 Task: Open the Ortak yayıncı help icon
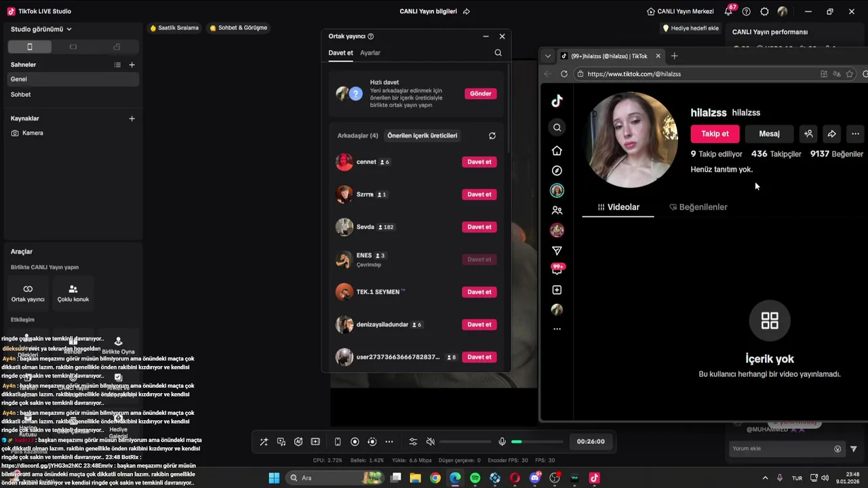(371, 37)
